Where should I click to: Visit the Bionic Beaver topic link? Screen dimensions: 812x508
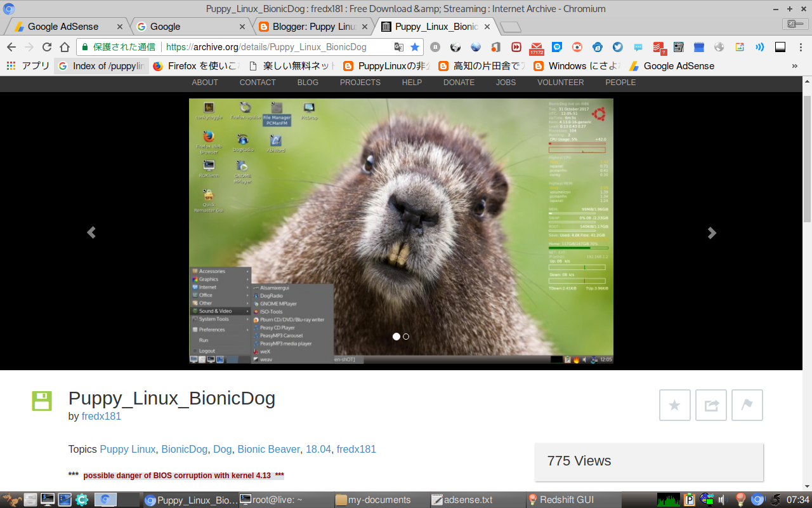pos(268,449)
